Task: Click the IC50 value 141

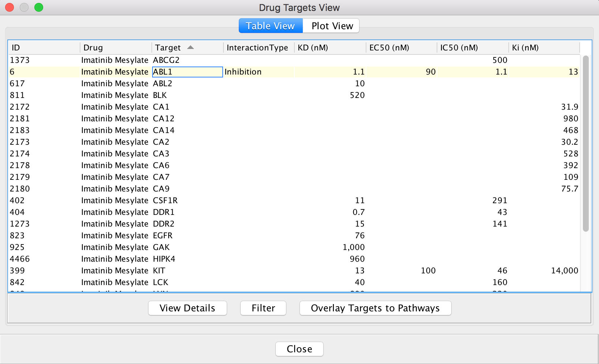Action: pos(500,224)
